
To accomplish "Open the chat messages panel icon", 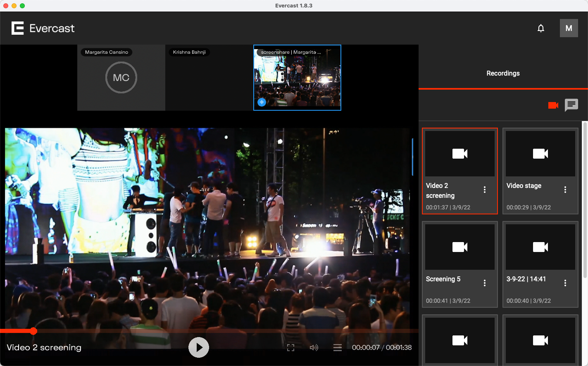I will pyautogui.click(x=571, y=105).
